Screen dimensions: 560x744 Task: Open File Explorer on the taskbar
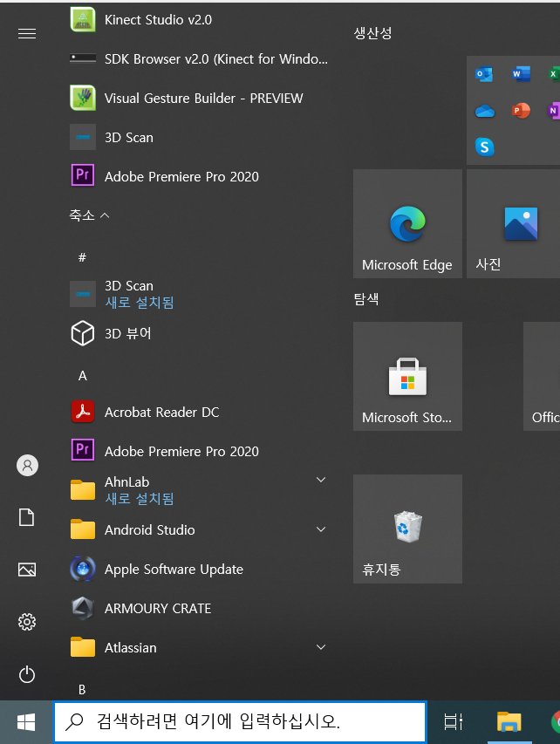click(x=509, y=721)
